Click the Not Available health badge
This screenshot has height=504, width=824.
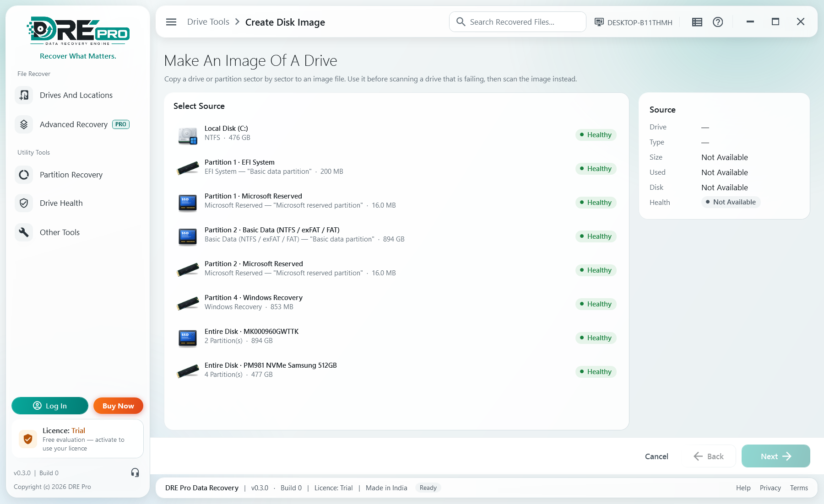(x=731, y=202)
